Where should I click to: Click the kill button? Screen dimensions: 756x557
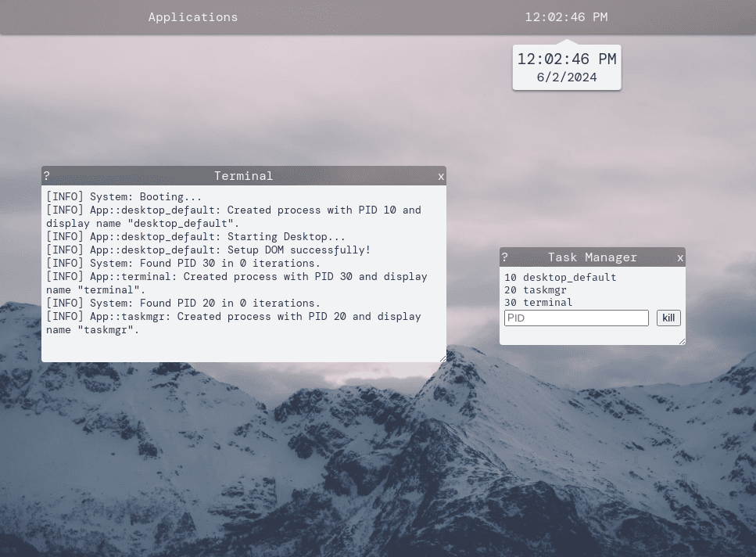coord(668,318)
